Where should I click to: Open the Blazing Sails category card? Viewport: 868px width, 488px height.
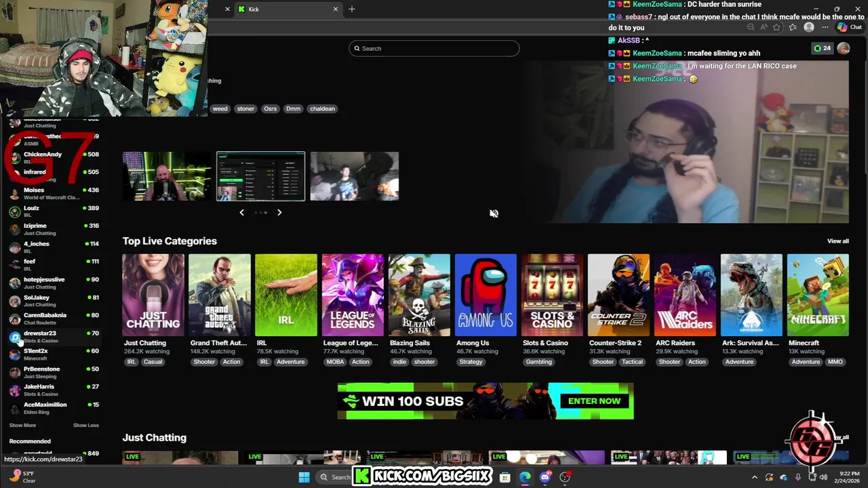click(418, 295)
